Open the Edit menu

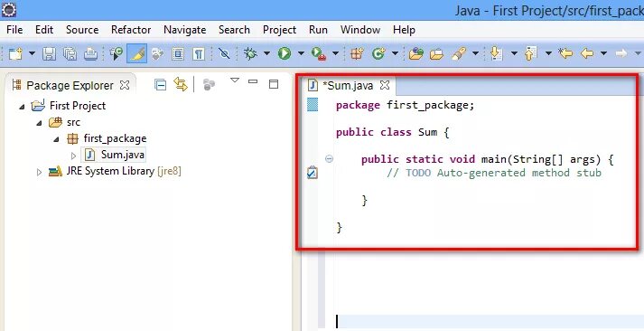44,30
